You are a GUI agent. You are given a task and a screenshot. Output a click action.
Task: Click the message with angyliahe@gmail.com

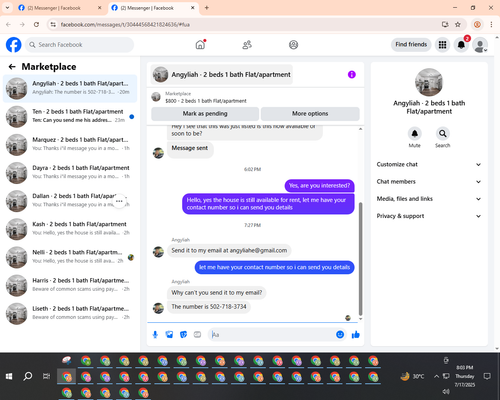click(229, 250)
